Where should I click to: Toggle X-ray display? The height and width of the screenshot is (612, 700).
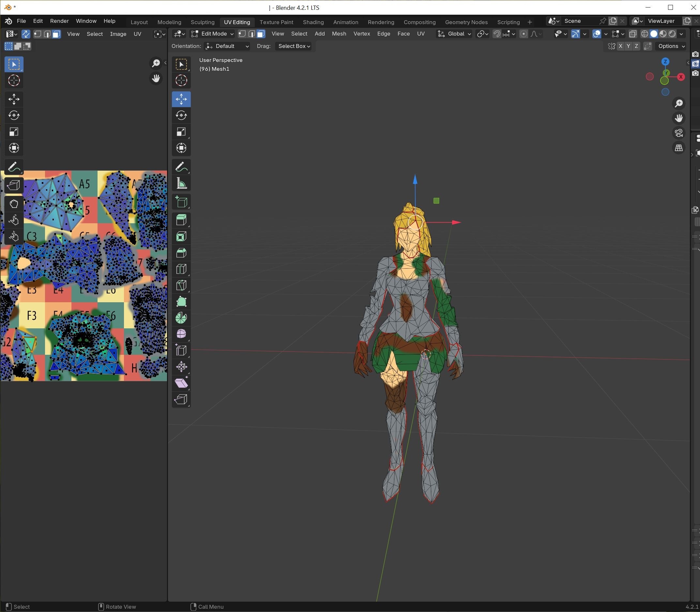click(x=633, y=34)
